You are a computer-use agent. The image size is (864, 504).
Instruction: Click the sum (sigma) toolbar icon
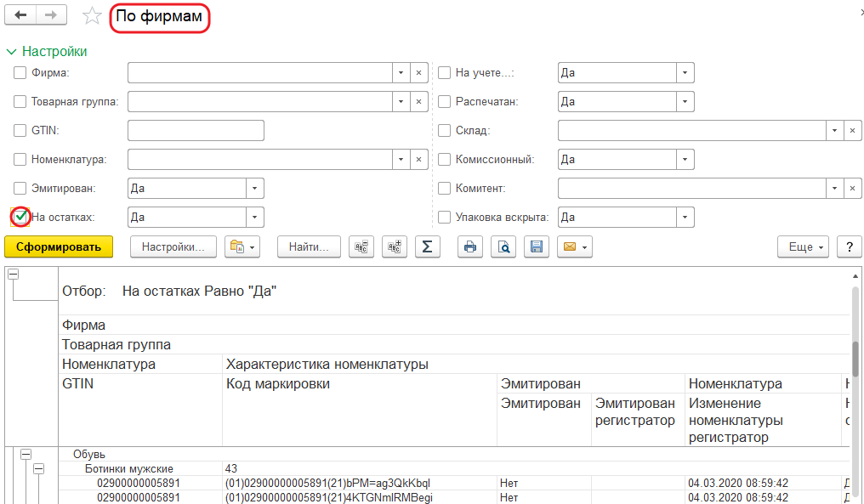click(x=427, y=247)
